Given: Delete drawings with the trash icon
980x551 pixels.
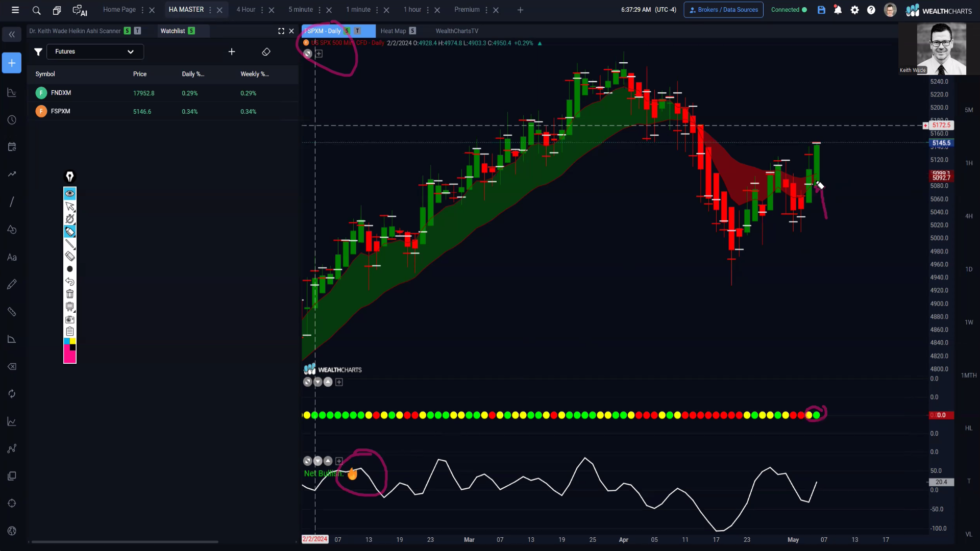Looking at the screenshot, I should coord(70,294).
